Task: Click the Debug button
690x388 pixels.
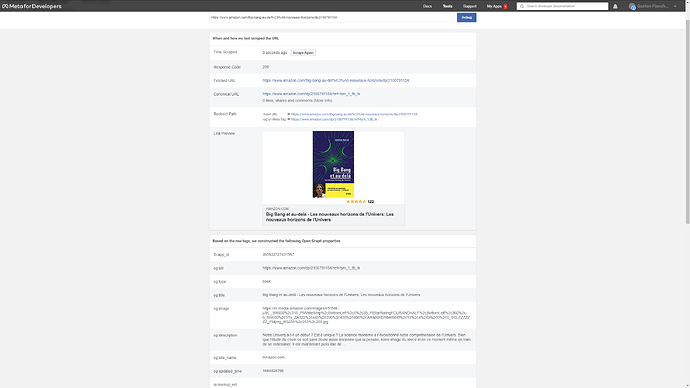Action: [466, 18]
